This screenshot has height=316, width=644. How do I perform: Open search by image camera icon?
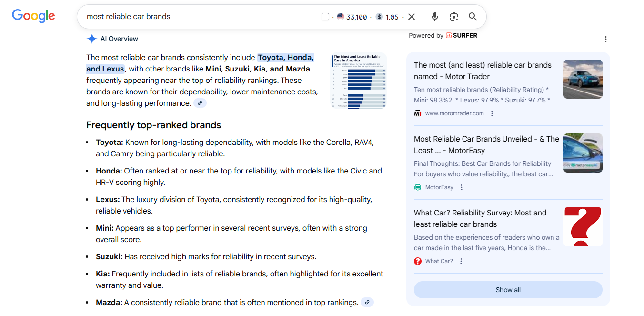(454, 17)
